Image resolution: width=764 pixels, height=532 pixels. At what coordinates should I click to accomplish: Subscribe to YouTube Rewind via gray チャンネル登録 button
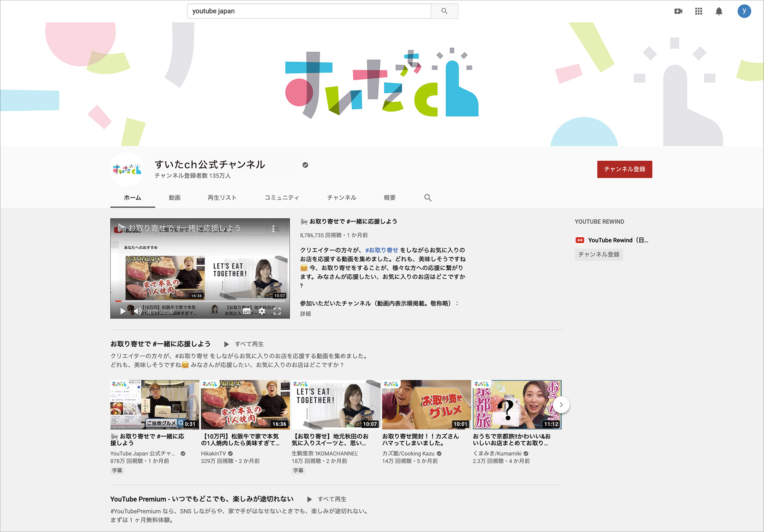click(x=599, y=254)
